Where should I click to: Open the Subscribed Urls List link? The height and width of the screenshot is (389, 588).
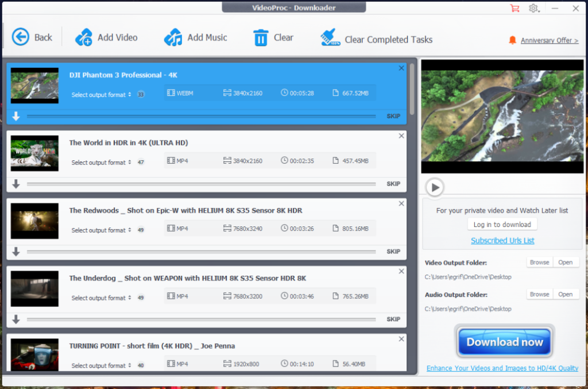click(502, 241)
